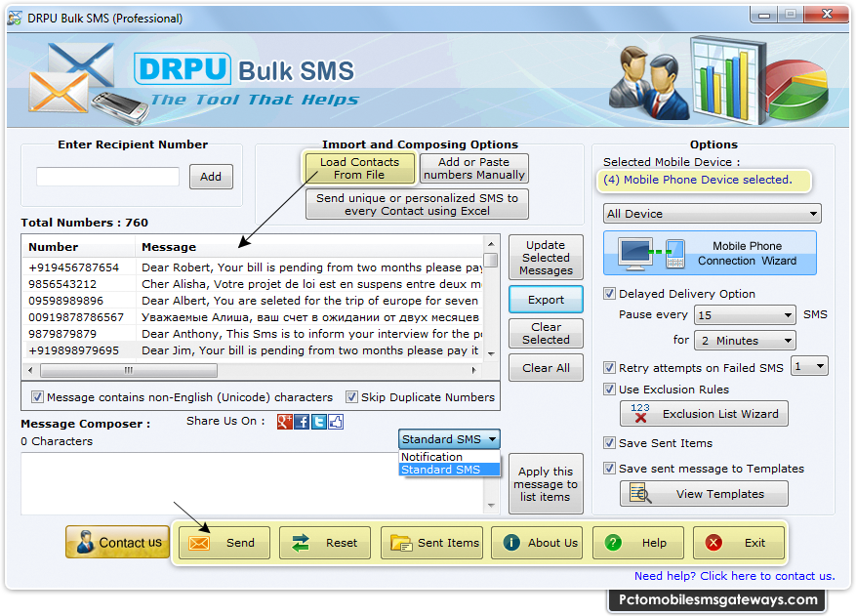Select row with number +919898979695
This screenshot has height=616, width=856.
coord(254,350)
